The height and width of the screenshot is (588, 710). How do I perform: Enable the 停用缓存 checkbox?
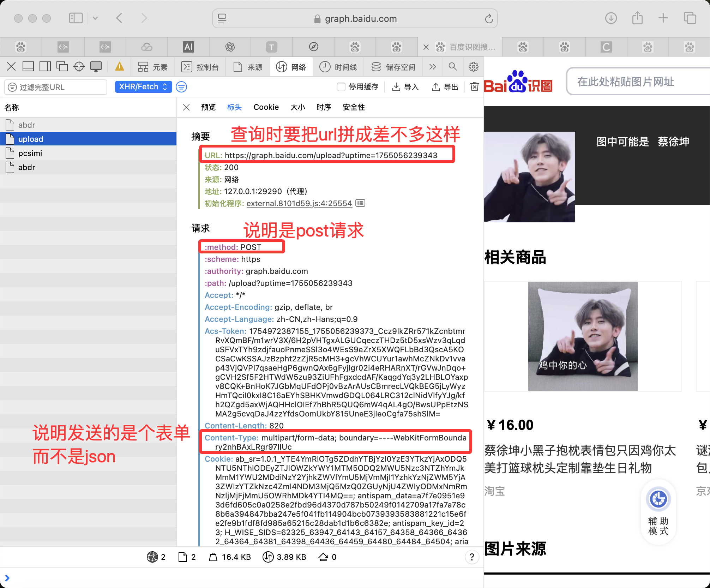341,87
